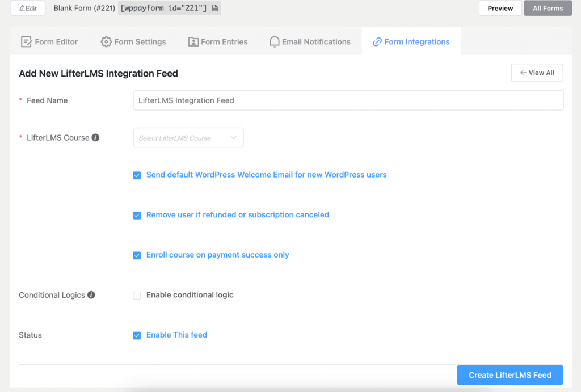Click the Form Entries person icon
The image size is (581, 392).
tap(193, 42)
